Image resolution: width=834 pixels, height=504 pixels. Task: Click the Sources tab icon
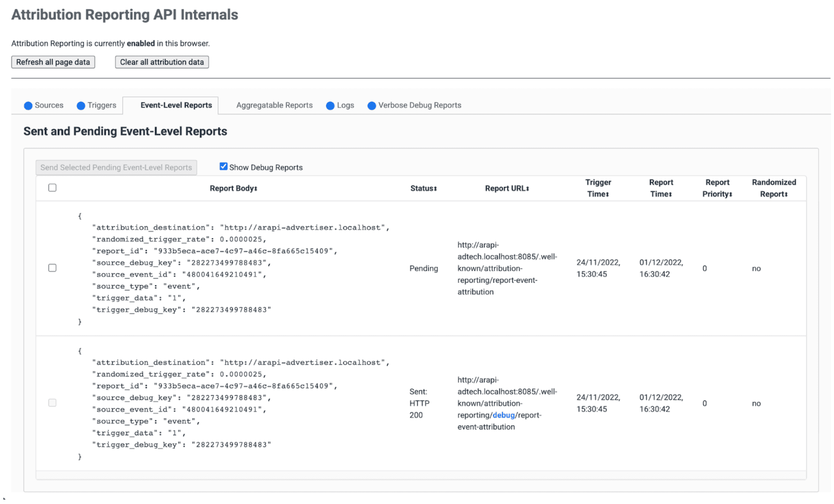29,105
